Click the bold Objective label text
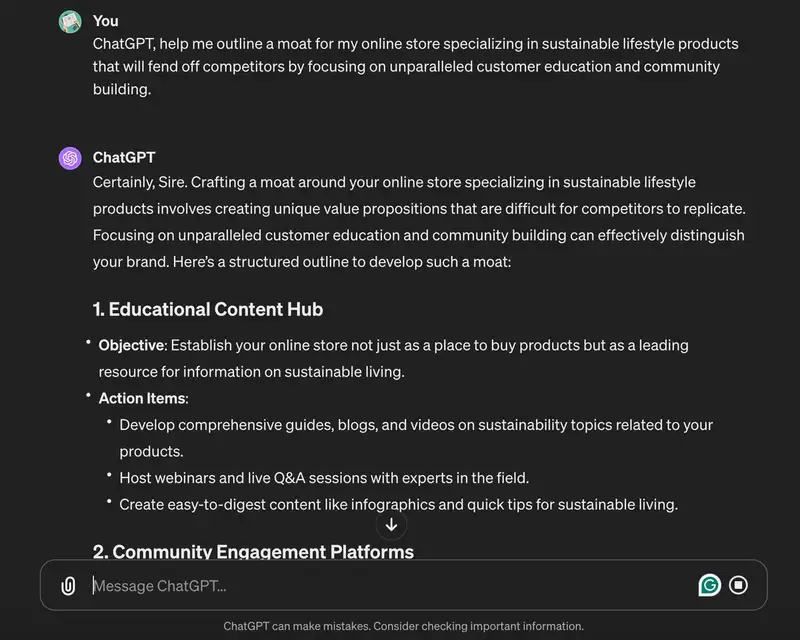This screenshot has width=800, height=640. tap(132, 346)
